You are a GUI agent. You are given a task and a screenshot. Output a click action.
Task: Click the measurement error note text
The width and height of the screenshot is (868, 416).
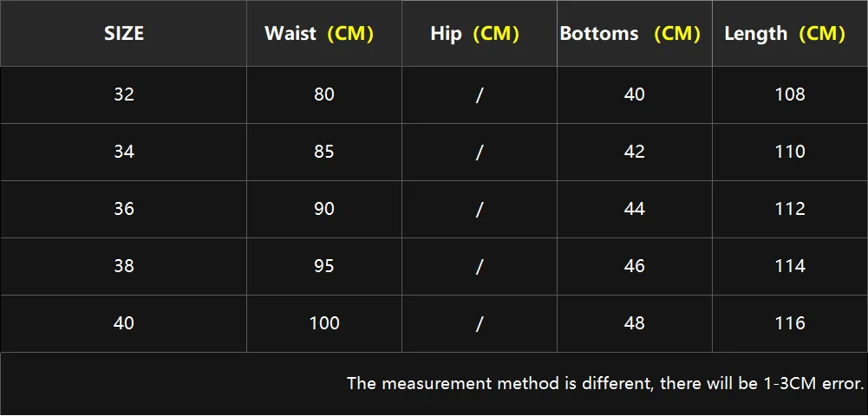(605, 383)
